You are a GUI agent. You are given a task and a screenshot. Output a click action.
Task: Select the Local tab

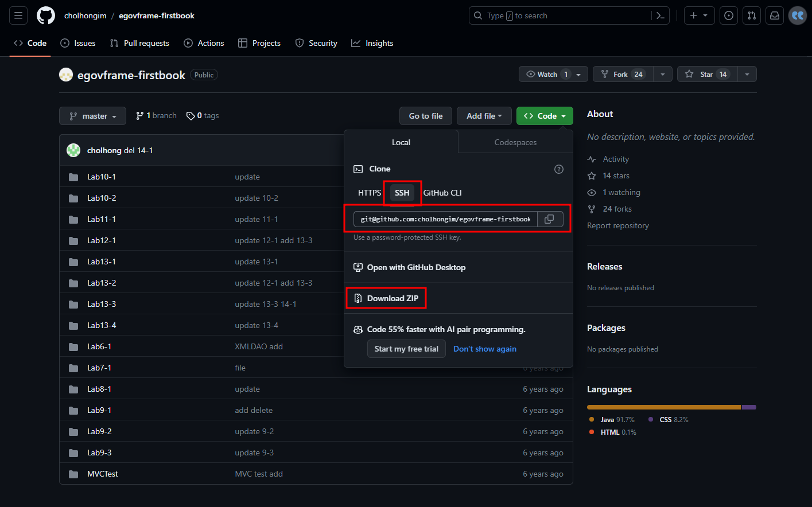pyautogui.click(x=401, y=142)
